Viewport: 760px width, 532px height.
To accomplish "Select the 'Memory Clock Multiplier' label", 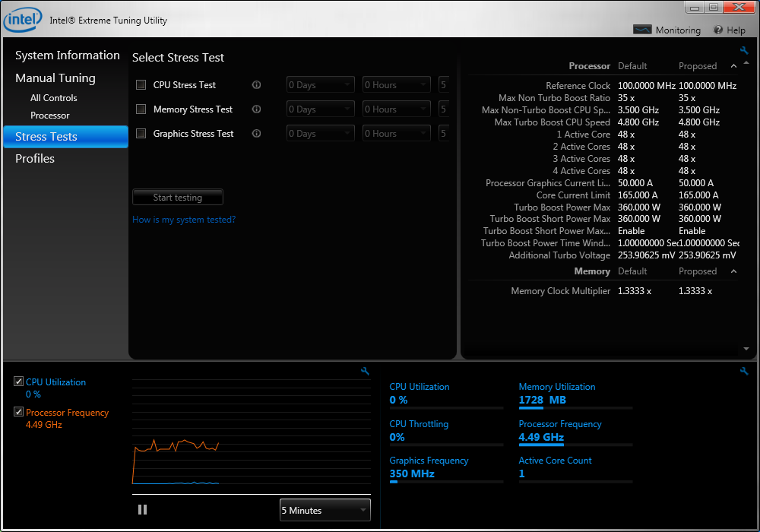I will tap(561, 291).
